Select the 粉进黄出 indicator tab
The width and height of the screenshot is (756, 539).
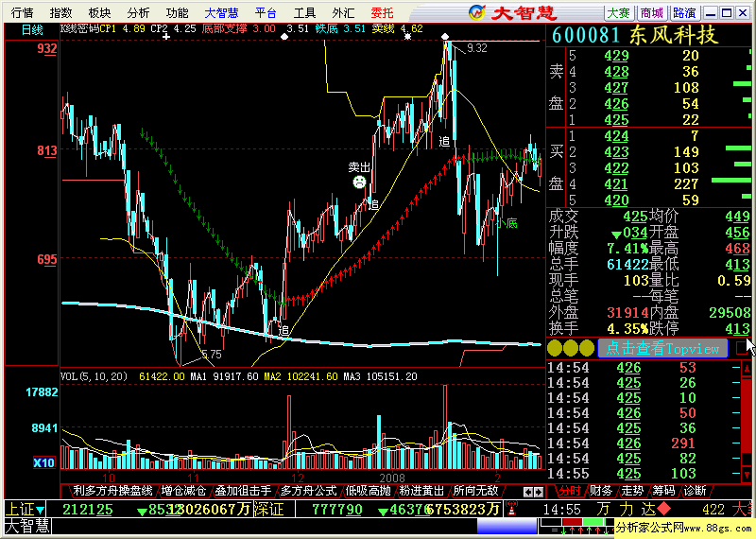pos(421,491)
